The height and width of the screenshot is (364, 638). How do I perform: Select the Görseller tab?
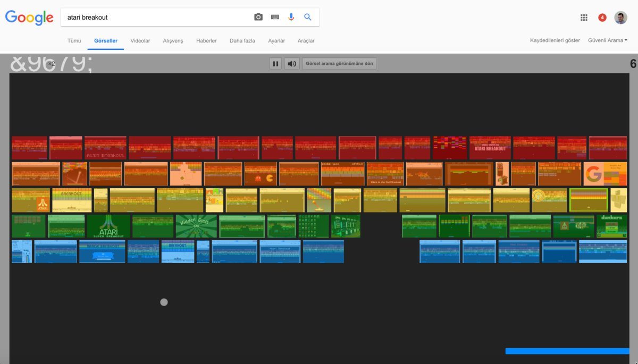106,41
